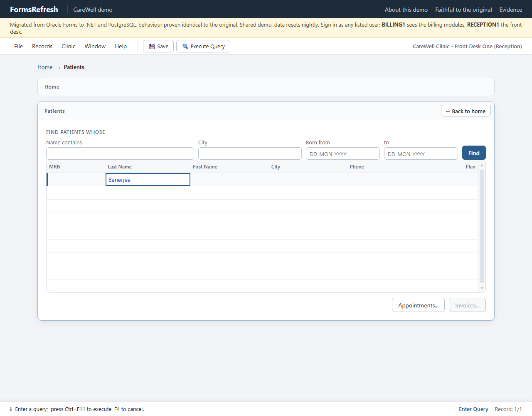Click the MRN column header
This screenshot has height=416, width=532.
point(55,167)
